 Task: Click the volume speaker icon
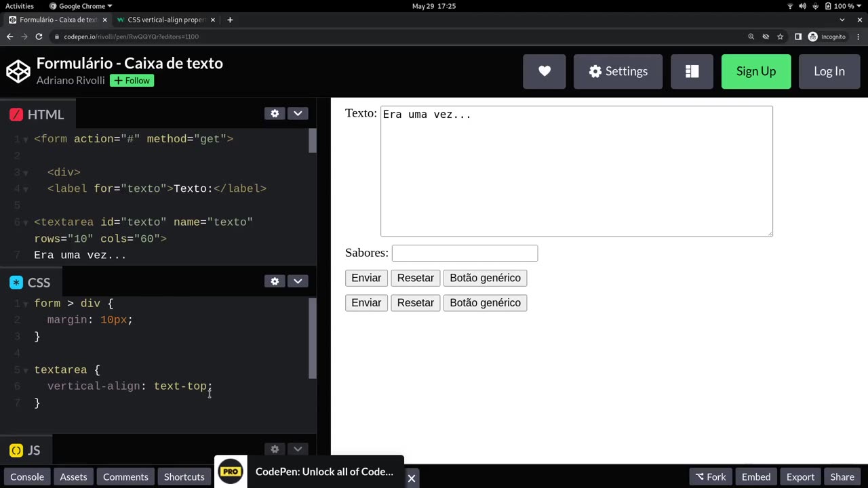(x=803, y=6)
